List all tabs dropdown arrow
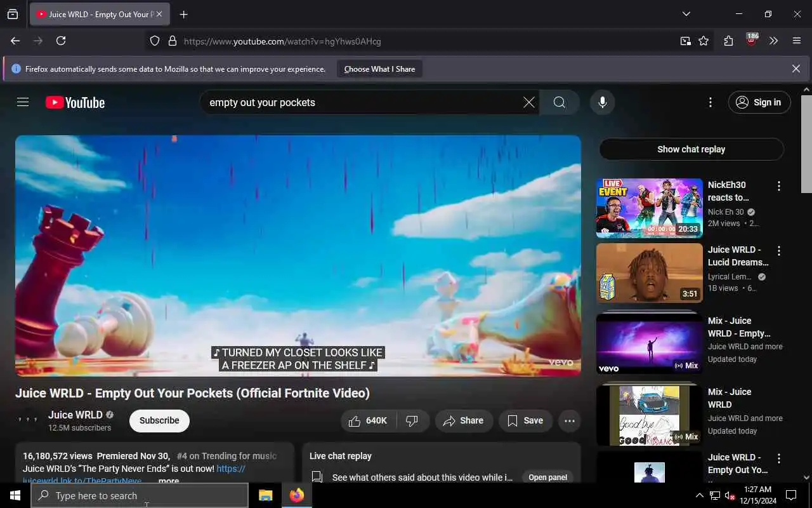Image resolution: width=812 pixels, height=508 pixels. point(686,14)
